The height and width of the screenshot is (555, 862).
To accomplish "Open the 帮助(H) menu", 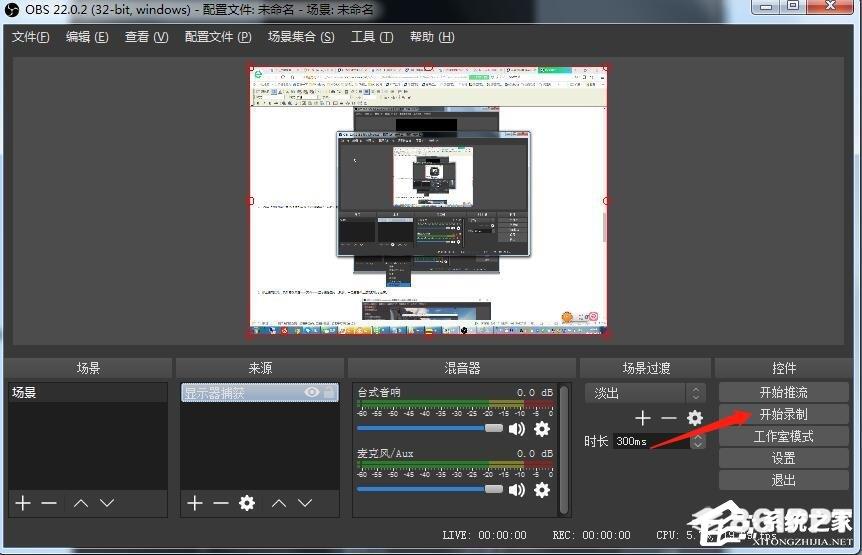I will point(432,37).
